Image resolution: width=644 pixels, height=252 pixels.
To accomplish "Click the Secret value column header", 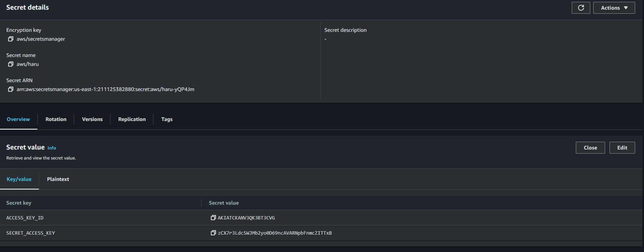I will coord(224,203).
